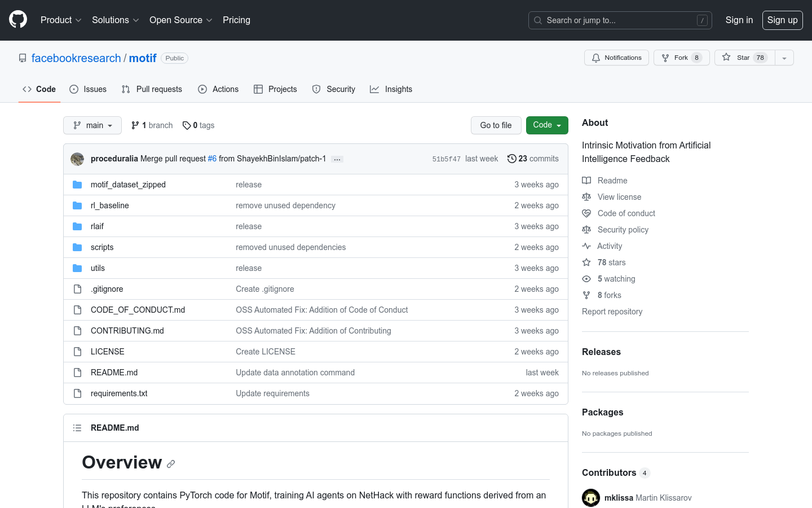Open the rl_baseline folder
The width and height of the screenshot is (812, 508).
[110, 205]
